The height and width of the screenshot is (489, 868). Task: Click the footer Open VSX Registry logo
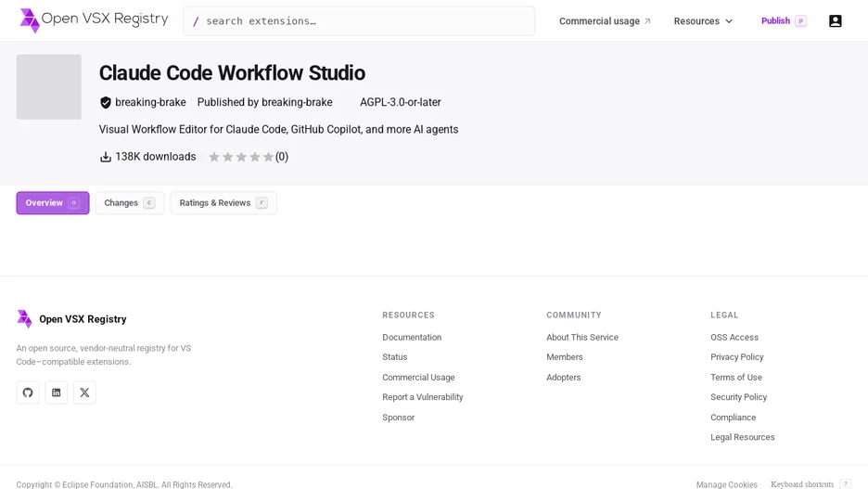71,319
